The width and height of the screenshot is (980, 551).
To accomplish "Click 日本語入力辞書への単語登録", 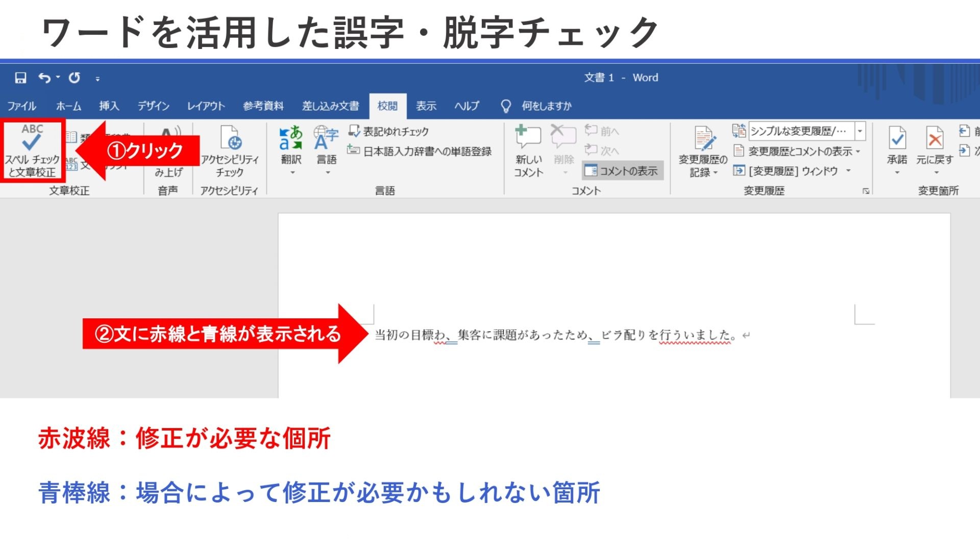I will pyautogui.click(x=420, y=151).
